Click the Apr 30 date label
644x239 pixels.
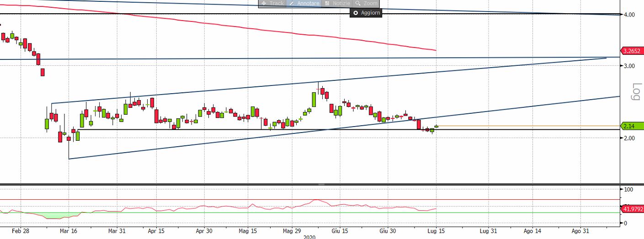pos(204,231)
